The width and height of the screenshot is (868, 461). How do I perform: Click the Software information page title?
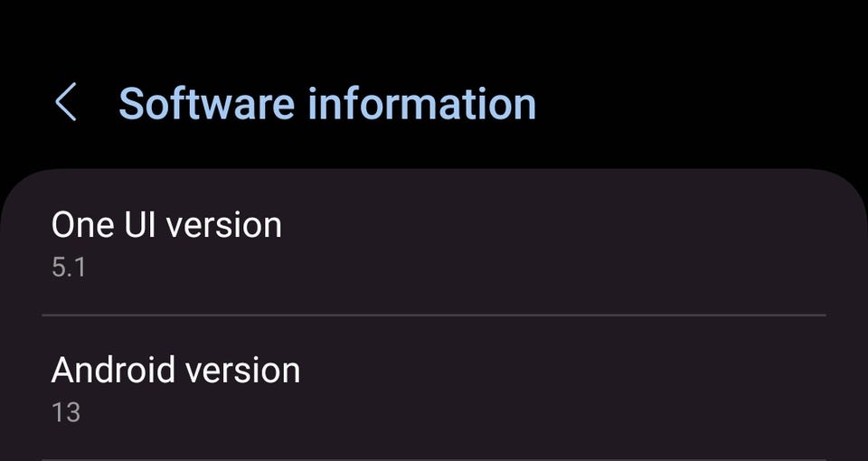pos(326,103)
